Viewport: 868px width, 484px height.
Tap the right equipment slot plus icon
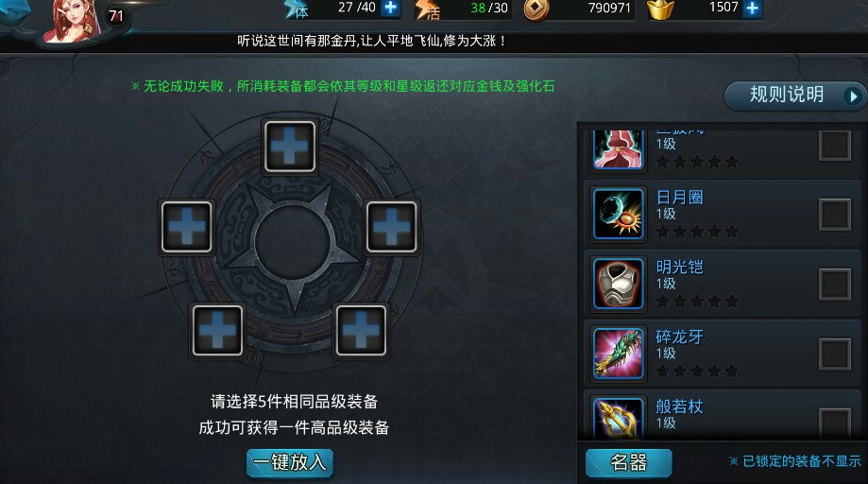[x=391, y=227]
